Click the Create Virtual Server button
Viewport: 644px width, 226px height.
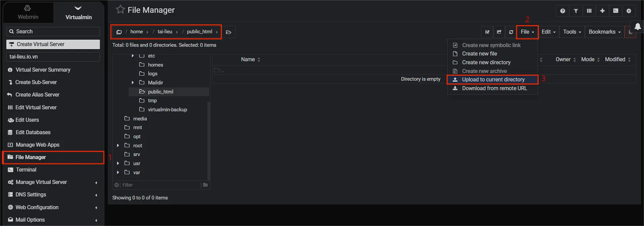(x=53, y=44)
